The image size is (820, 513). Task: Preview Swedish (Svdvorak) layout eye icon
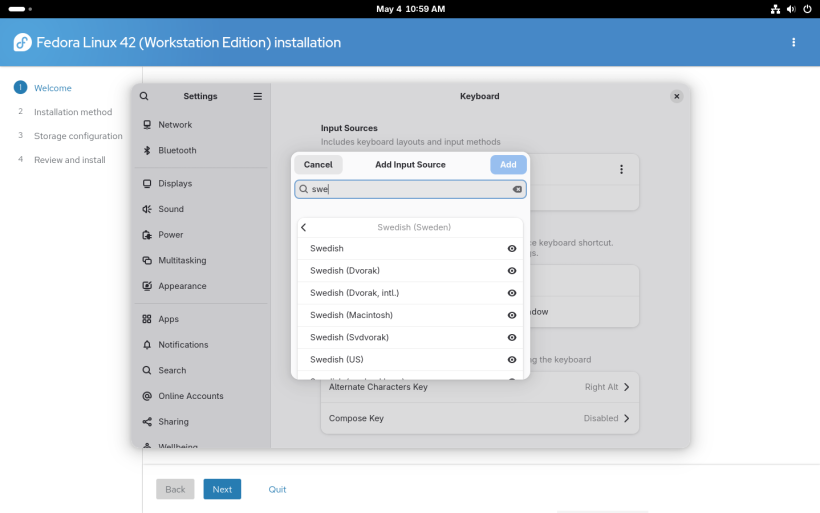coord(512,338)
